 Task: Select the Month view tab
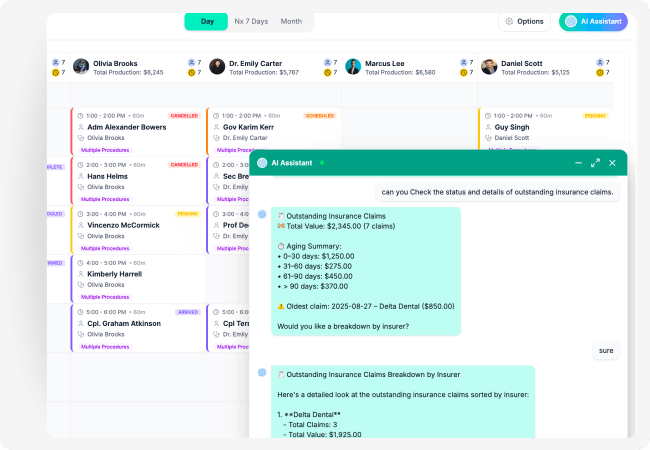click(291, 21)
